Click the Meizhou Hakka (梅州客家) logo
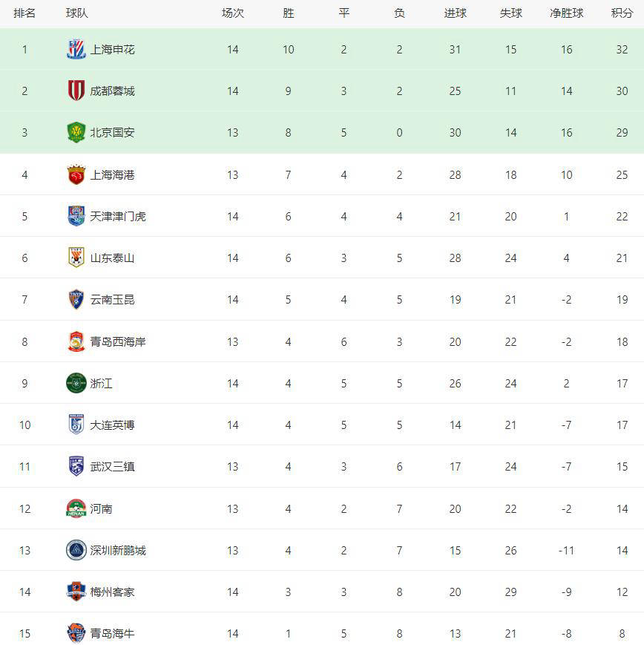 (x=76, y=592)
